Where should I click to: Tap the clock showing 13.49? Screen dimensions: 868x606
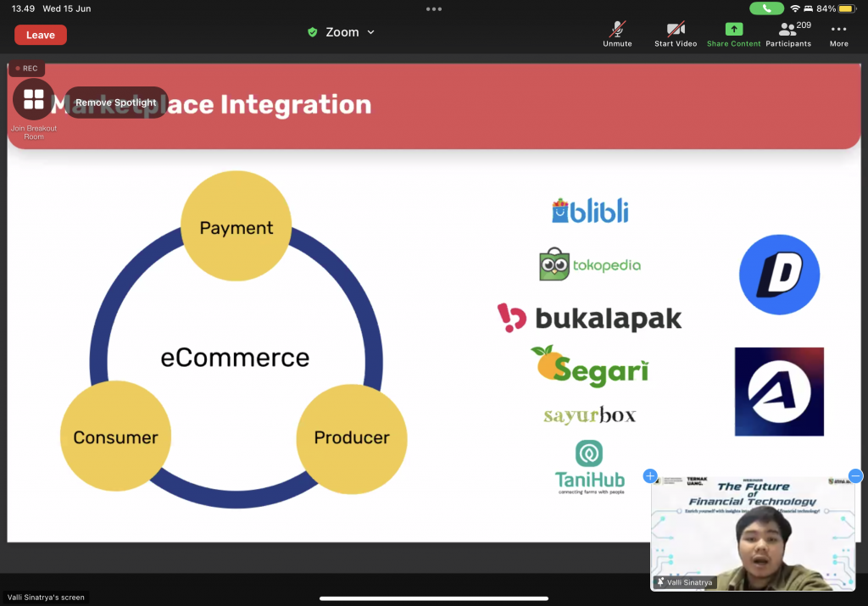[x=23, y=8]
